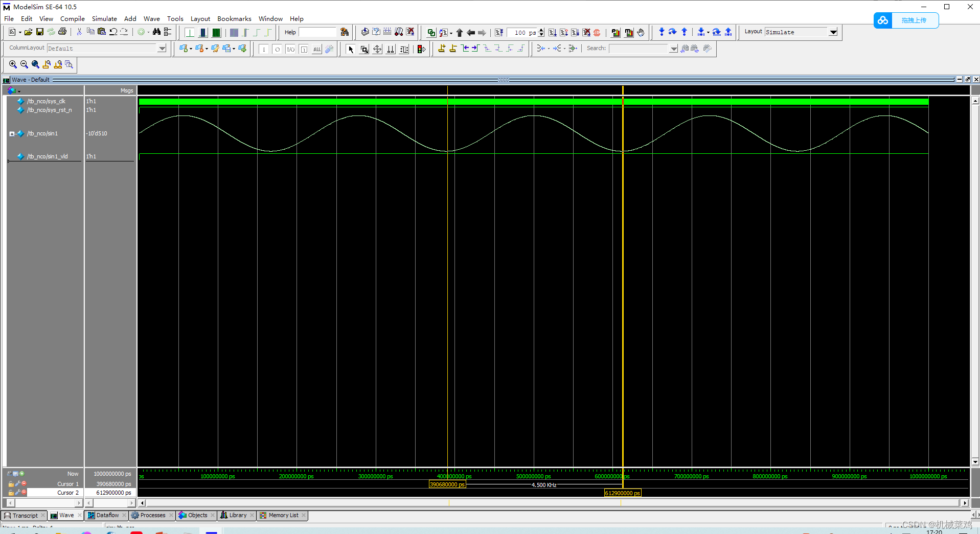Click the Save icon

40,32
